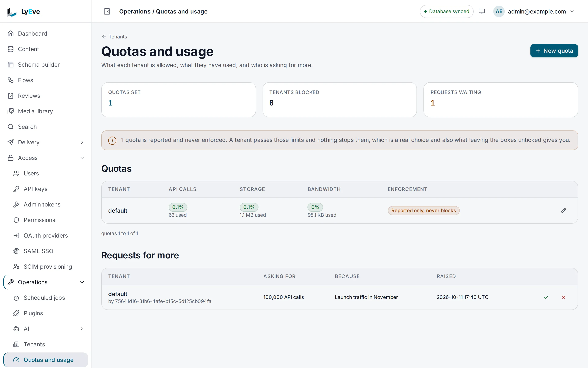Click the Tenants building icon
Viewport: 588px width, 368px height.
16,344
